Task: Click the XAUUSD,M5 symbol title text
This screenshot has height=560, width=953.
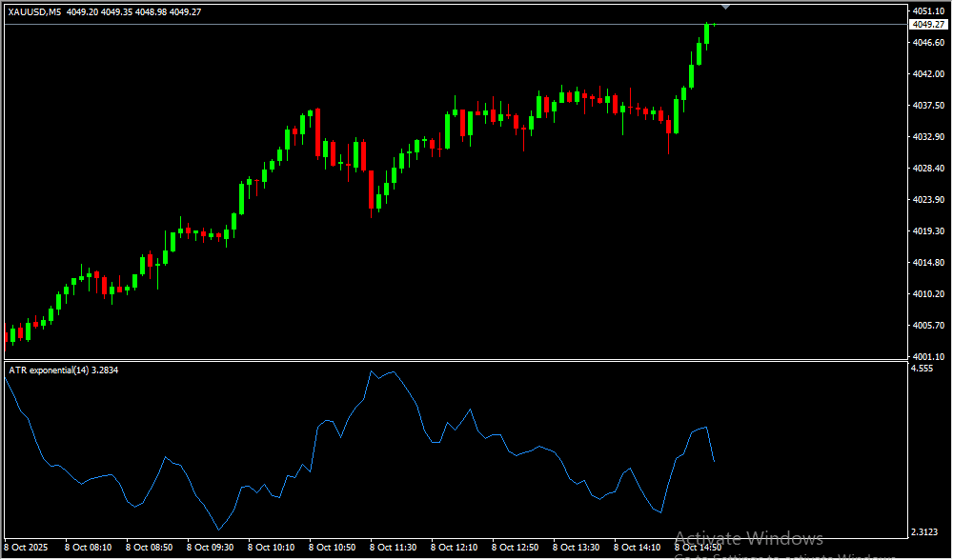Action: coord(35,12)
